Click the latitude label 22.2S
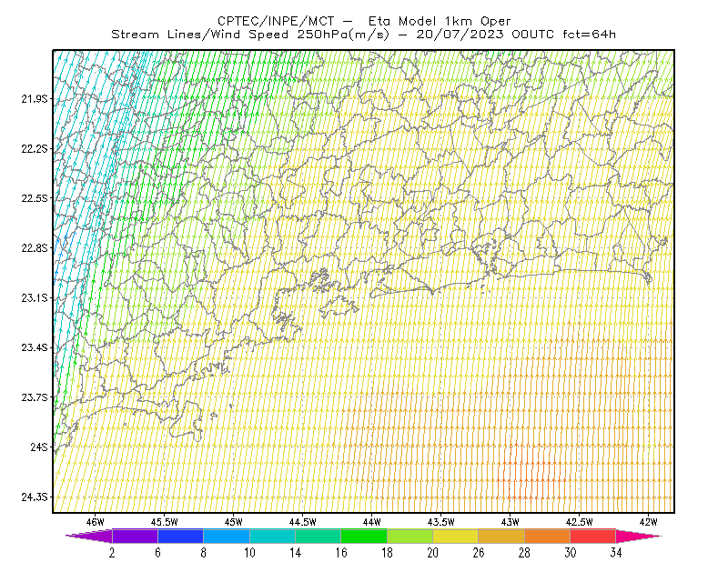This screenshot has height=562, width=728. point(35,148)
